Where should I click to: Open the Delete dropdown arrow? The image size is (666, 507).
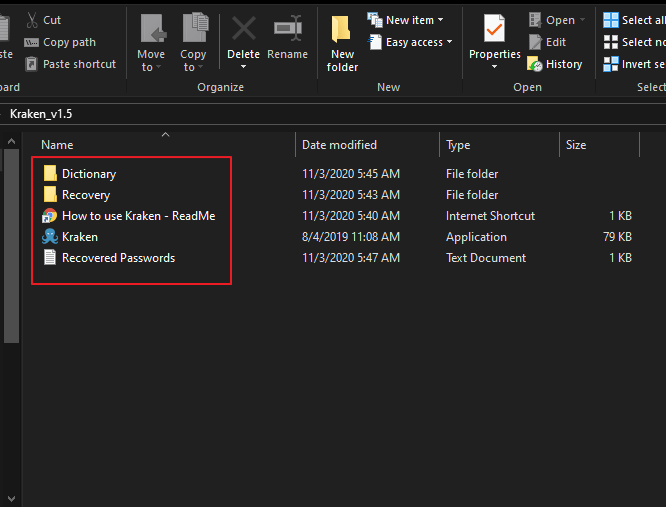[x=243, y=67]
